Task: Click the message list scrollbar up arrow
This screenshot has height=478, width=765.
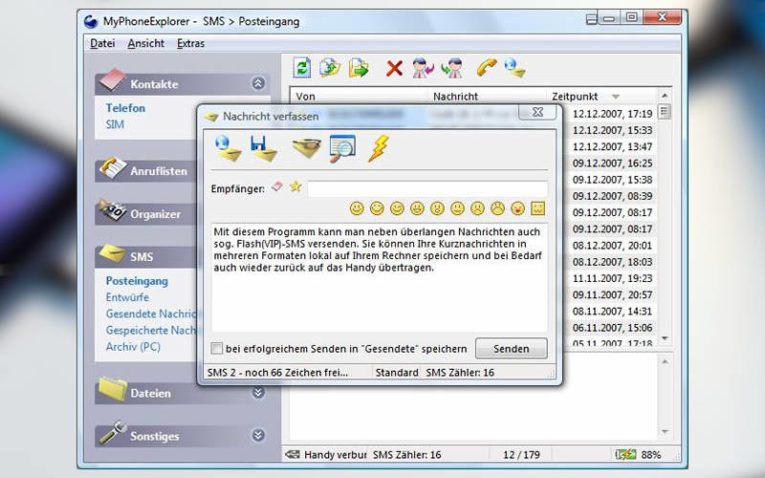Action: [x=664, y=96]
